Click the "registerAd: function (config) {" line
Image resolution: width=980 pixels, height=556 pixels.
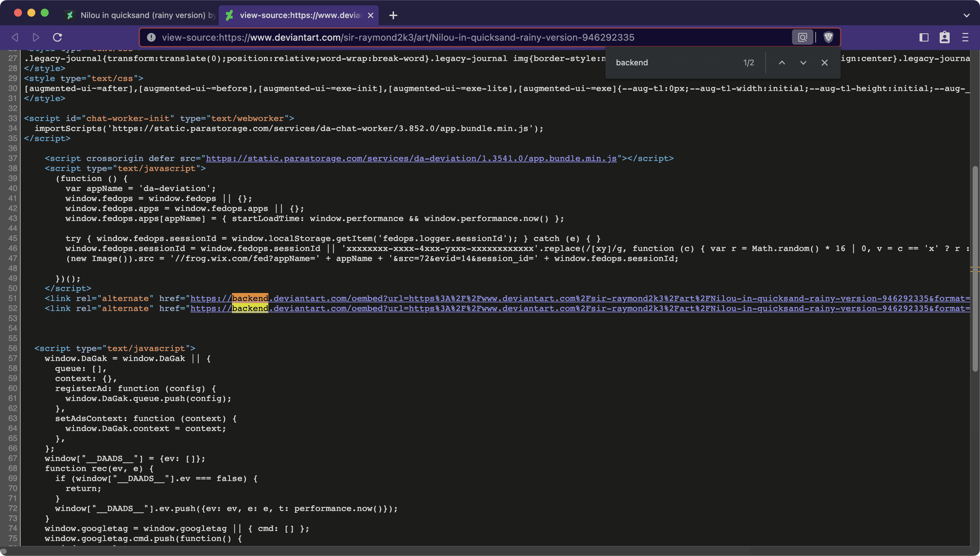136,388
